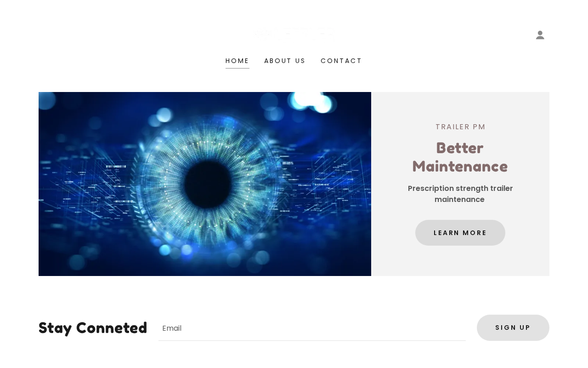Click the underline beneath the Home tab
588x368 pixels.
pyautogui.click(x=237, y=68)
